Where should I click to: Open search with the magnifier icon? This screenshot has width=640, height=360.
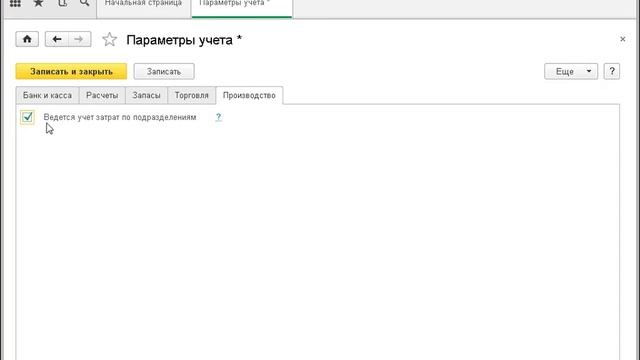tap(84, 3)
